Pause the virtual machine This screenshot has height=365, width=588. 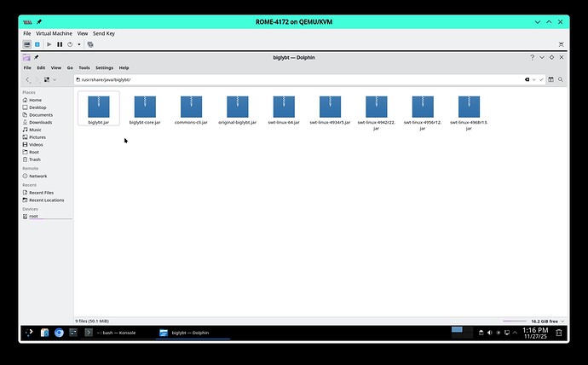coord(60,43)
